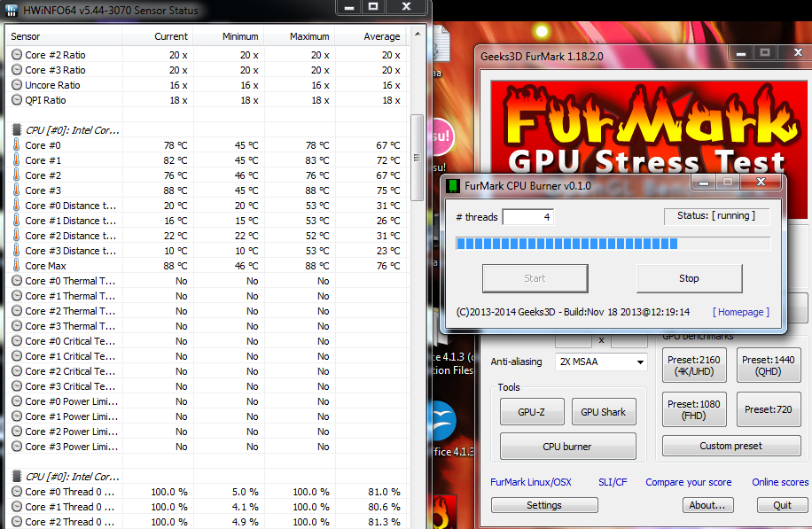Click the CPU chip icon of the temperature section header
Screen dimensions: 812x529
(17, 129)
